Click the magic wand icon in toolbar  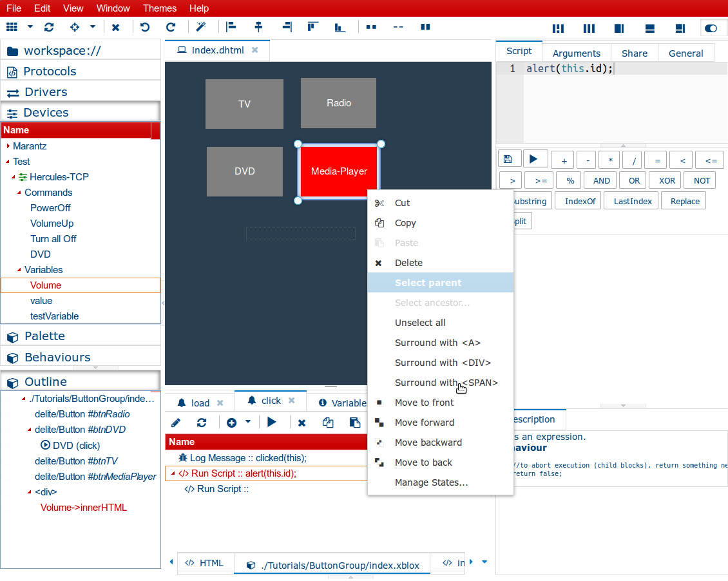[201, 27]
